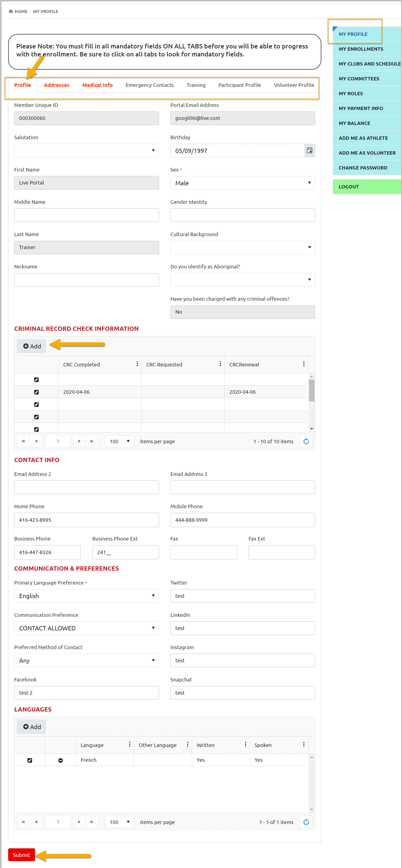Image resolution: width=402 pixels, height=868 pixels.
Task: Go to last page in CRC grid
Action: click(92, 441)
